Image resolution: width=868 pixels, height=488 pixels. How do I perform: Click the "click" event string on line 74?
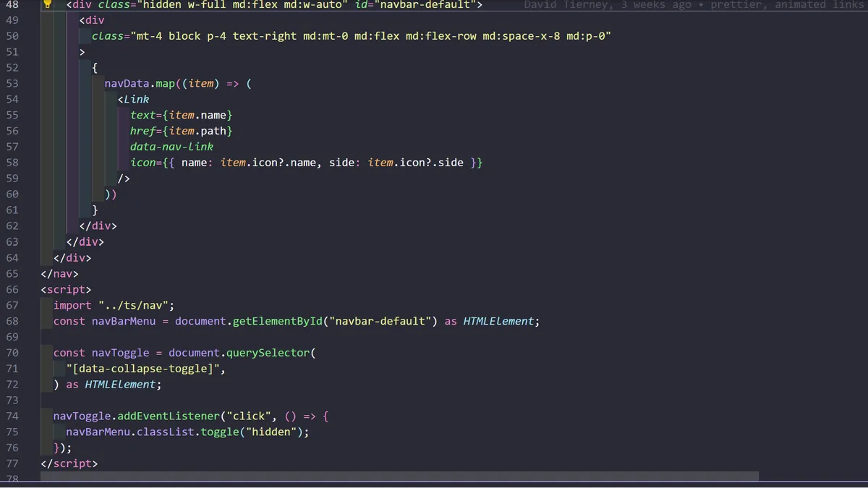click(250, 416)
